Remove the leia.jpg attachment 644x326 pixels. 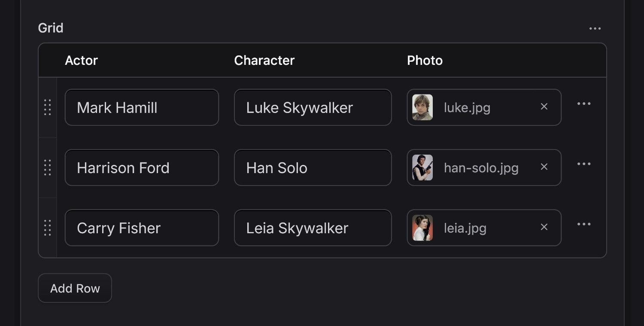pos(544,227)
